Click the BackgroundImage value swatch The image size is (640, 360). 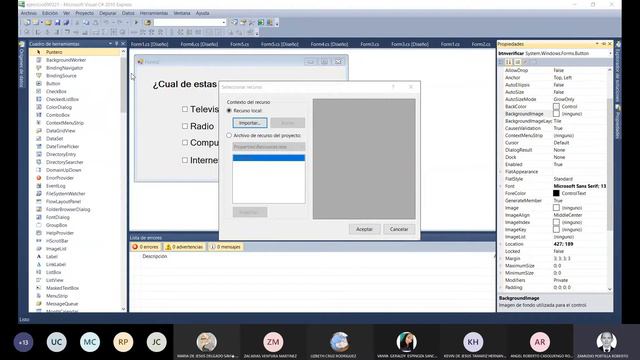[x=556, y=114]
